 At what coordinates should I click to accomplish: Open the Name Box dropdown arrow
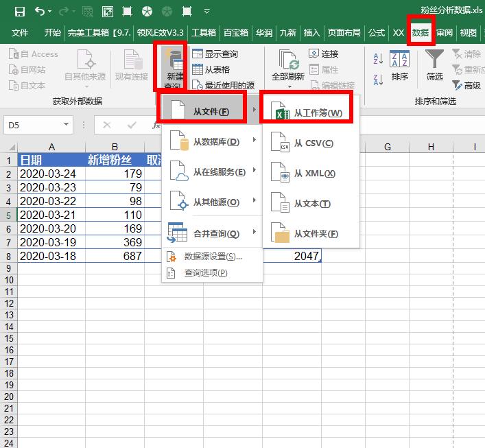pos(66,124)
